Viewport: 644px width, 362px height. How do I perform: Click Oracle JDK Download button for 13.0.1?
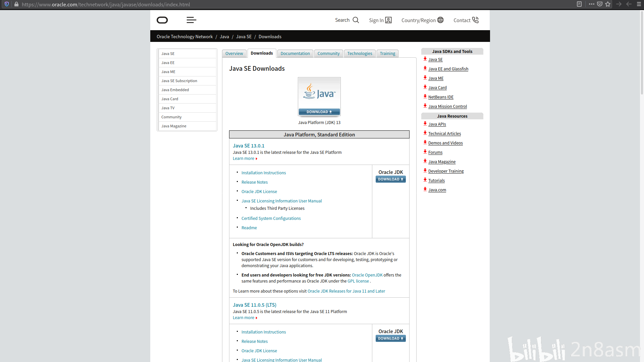point(390,179)
